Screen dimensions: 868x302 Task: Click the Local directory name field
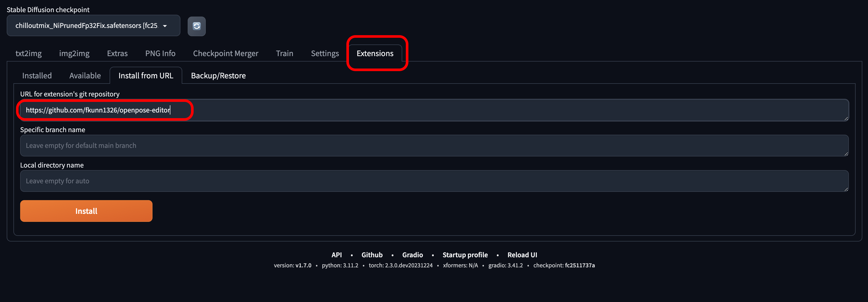434,181
